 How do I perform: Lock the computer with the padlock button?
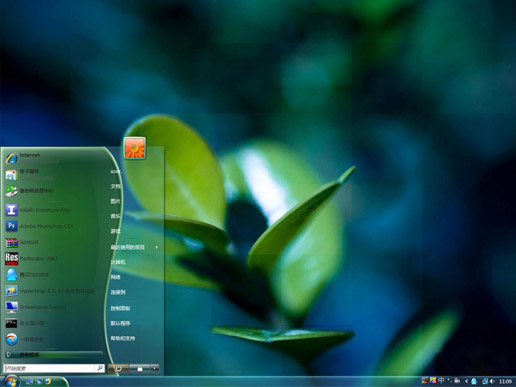point(140,368)
